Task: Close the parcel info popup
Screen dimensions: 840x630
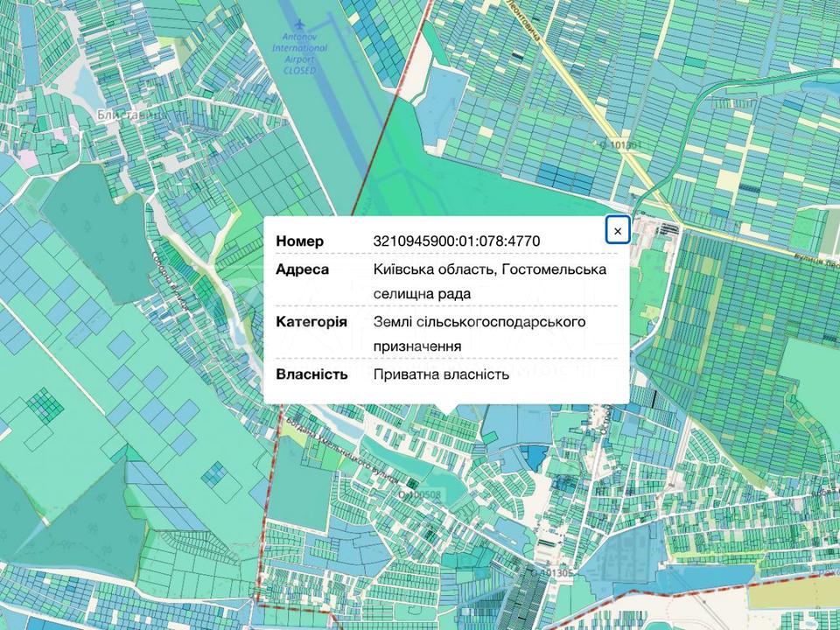Action: point(618,230)
